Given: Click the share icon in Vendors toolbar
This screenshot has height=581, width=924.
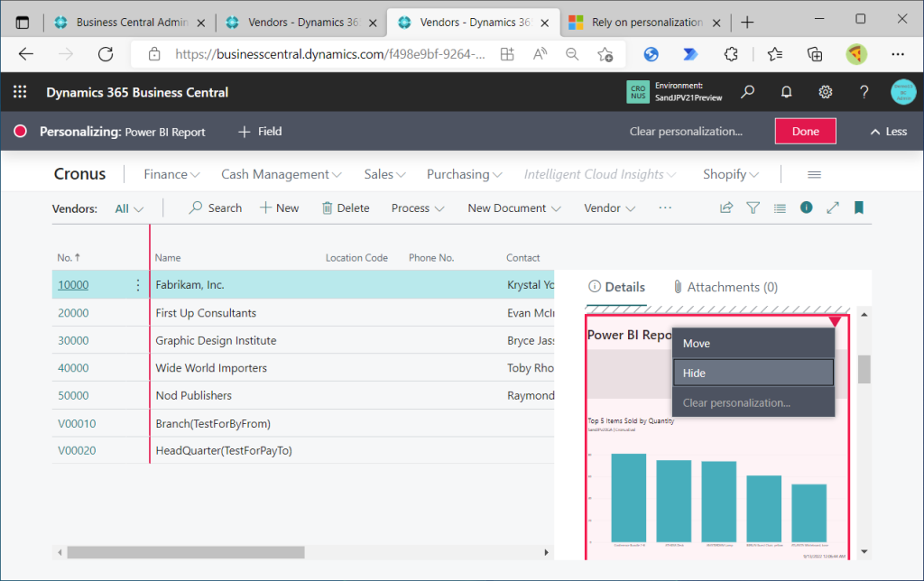Looking at the screenshot, I should point(726,208).
